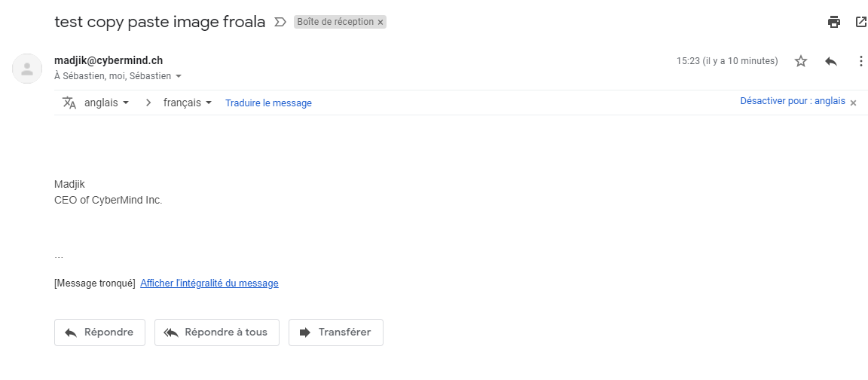Remove the Boîte de réception label
This screenshot has width=868, height=380.
381,23
